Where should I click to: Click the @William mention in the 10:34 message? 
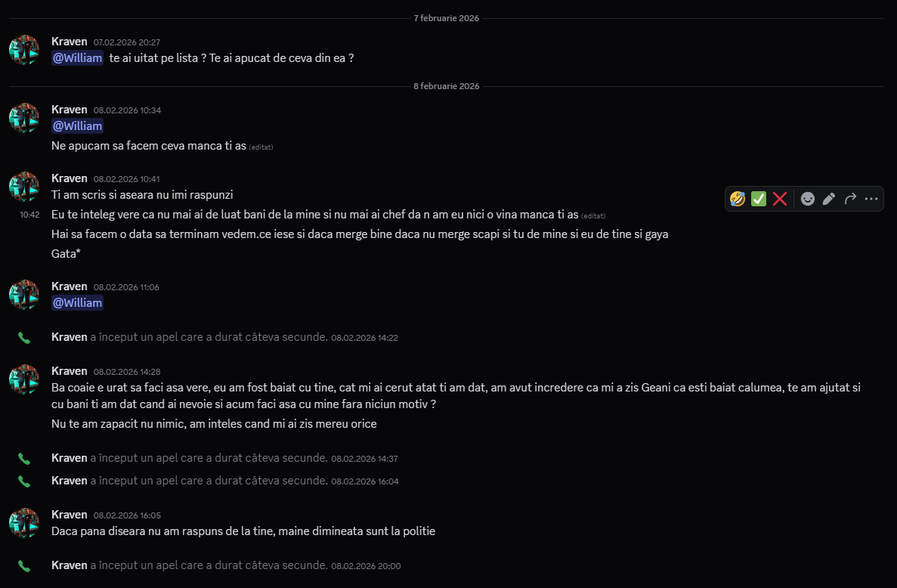[x=77, y=125]
